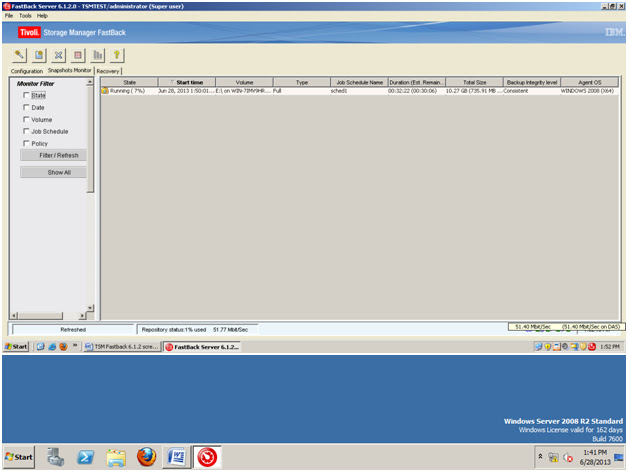Enable the Job Schedule filter checkbox
628x472 pixels.
[26, 131]
